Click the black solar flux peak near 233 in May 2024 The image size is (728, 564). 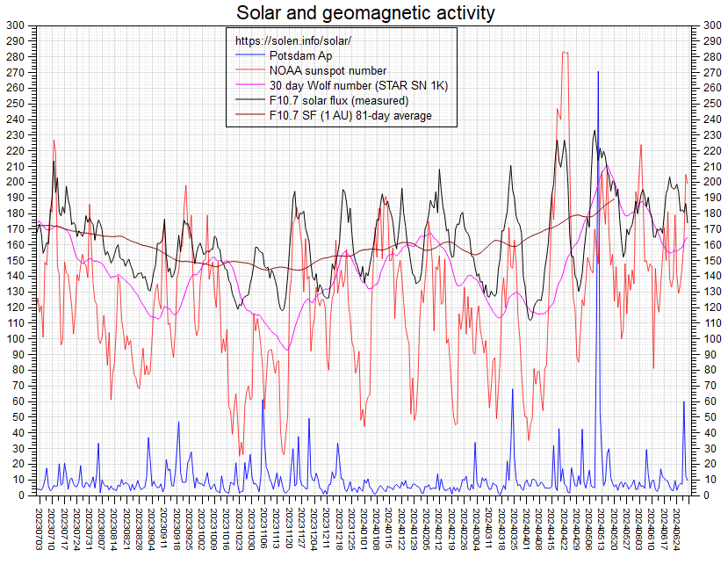(595, 131)
